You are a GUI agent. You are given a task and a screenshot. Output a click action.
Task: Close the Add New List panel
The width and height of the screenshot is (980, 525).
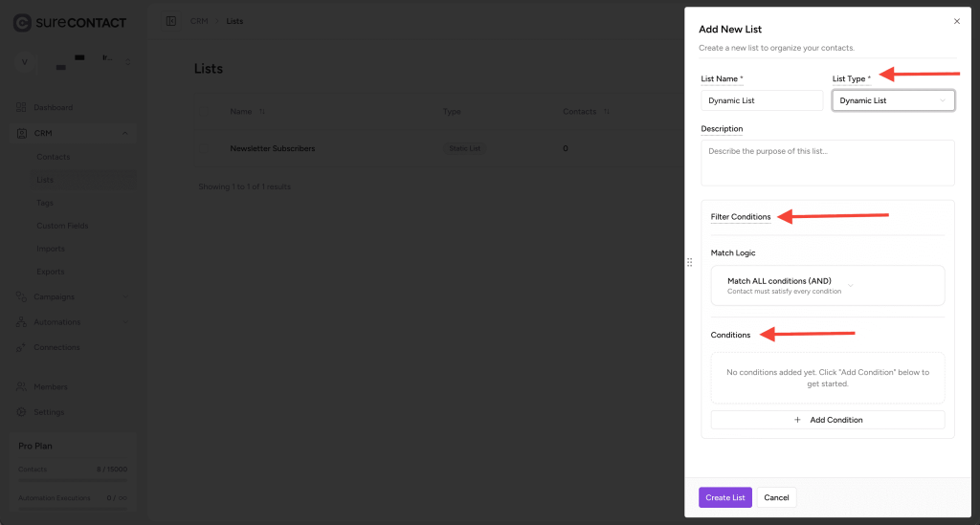pyautogui.click(x=957, y=21)
